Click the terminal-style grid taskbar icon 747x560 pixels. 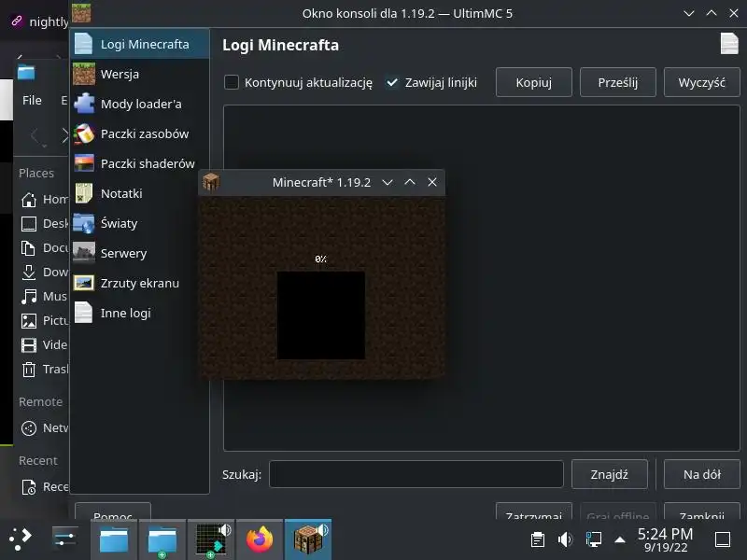click(x=211, y=539)
